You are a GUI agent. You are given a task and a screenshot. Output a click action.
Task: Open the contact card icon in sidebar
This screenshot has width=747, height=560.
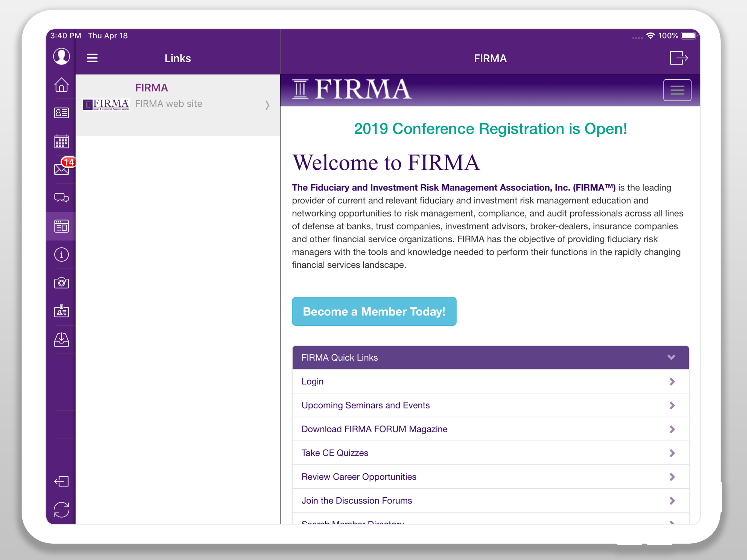click(62, 113)
